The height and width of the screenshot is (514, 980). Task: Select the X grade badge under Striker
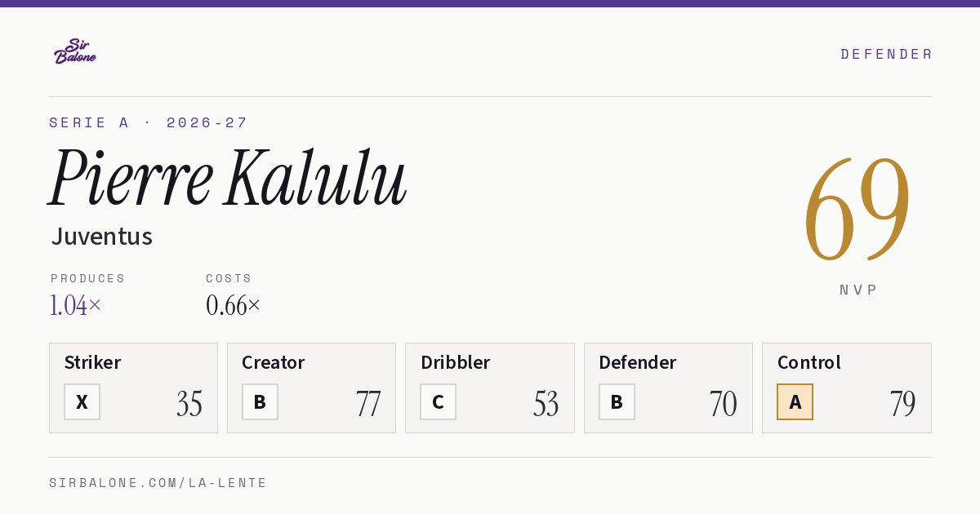(82, 401)
